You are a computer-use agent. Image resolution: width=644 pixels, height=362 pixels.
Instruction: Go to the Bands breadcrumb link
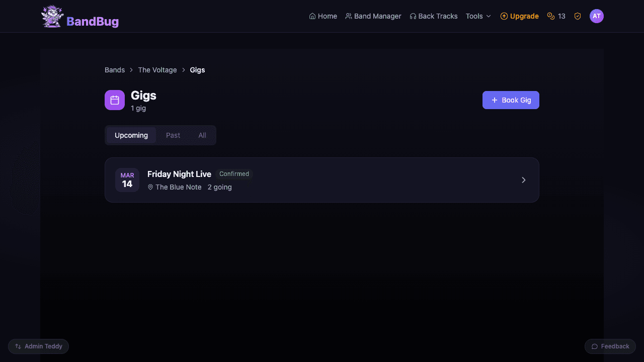point(115,70)
